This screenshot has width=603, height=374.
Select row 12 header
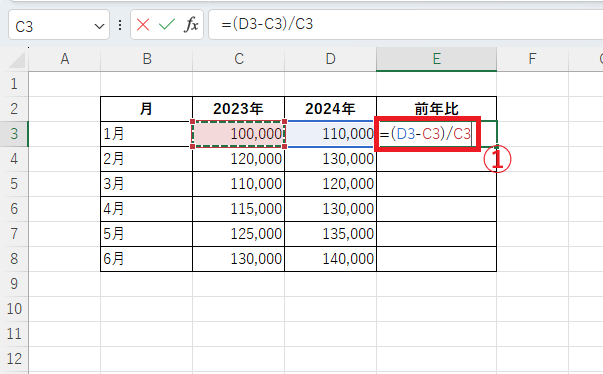point(14,359)
